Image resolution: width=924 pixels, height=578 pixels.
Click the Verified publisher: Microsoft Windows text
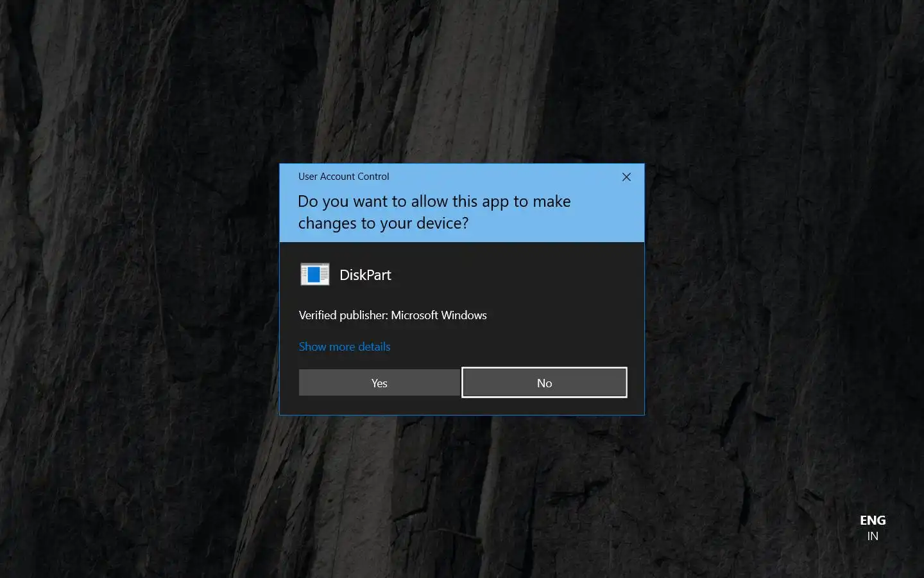point(393,315)
